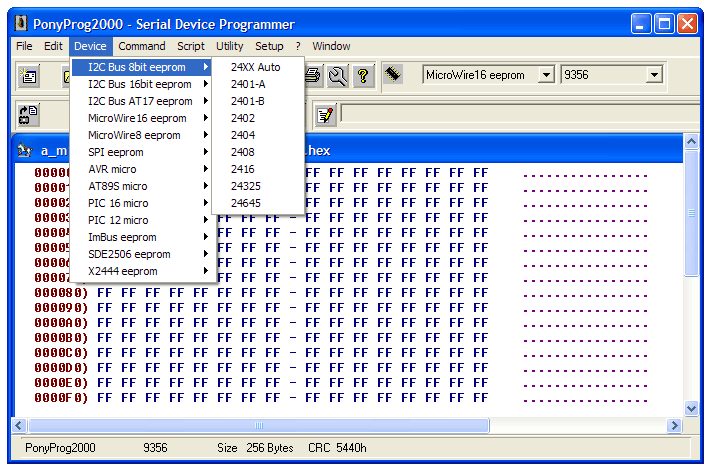Click horizontal scrollbar right arrow
The height and width of the screenshot is (476, 712).
pos(674,426)
